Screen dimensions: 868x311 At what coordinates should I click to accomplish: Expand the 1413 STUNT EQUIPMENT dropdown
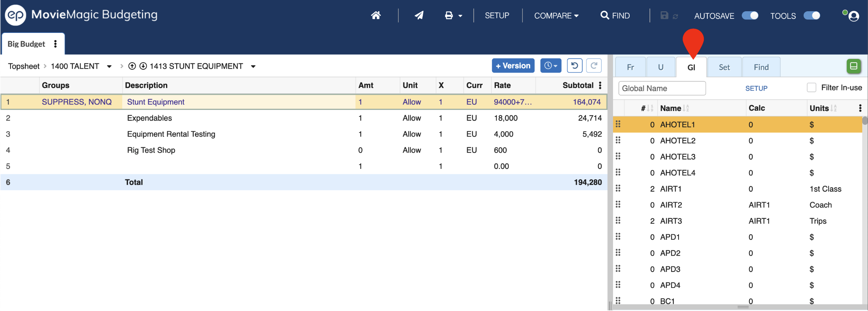[253, 67]
